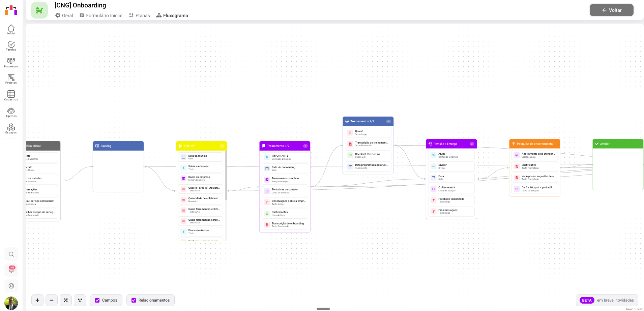Screen dimensions: 644x311
Task: Click the 'Você possui sugestão de a...' field
Action: pyautogui.click(x=535, y=178)
